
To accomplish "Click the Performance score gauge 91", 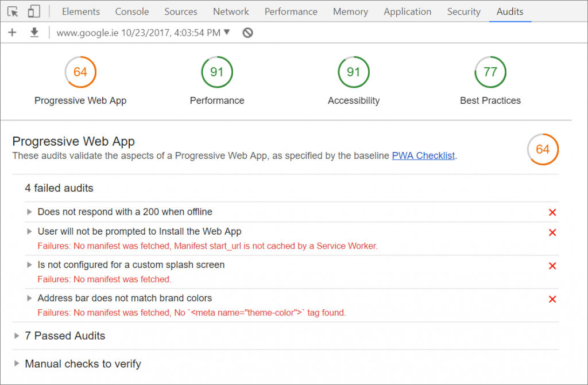I will (x=216, y=72).
